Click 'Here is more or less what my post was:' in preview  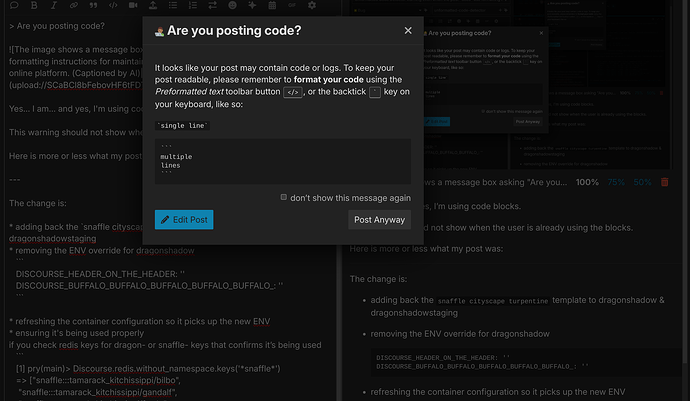(426, 249)
